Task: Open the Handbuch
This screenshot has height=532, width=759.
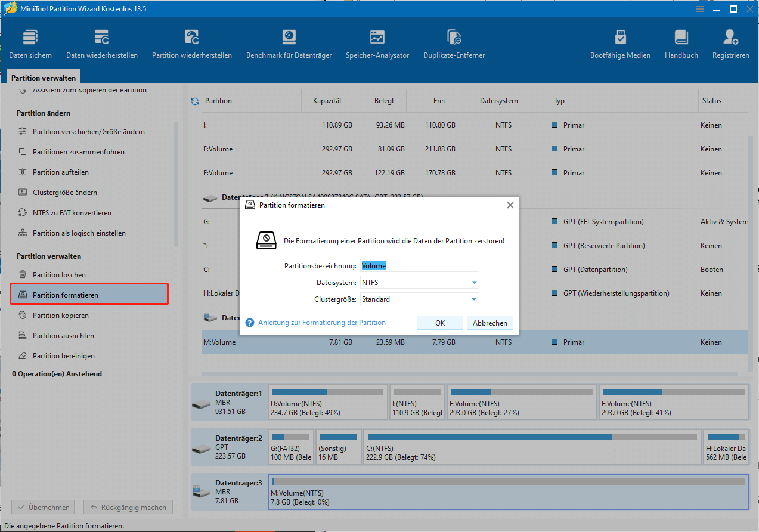Action: (x=680, y=43)
